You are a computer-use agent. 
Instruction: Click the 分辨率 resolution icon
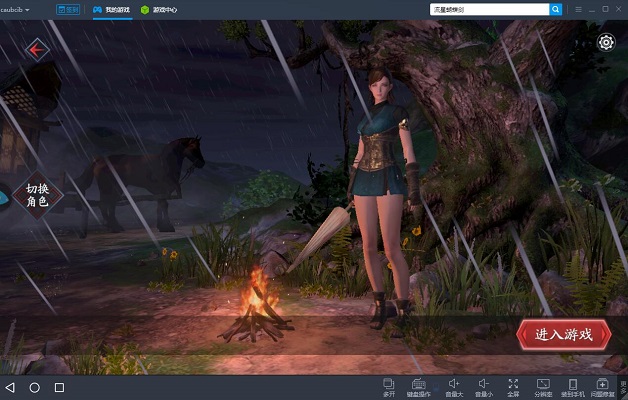pos(543,388)
